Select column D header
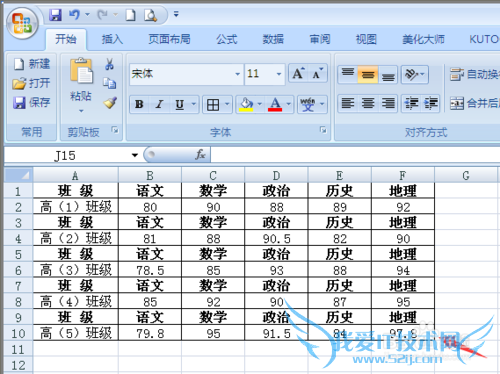Image resolution: width=500 pixels, height=374 pixels. (x=276, y=175)
